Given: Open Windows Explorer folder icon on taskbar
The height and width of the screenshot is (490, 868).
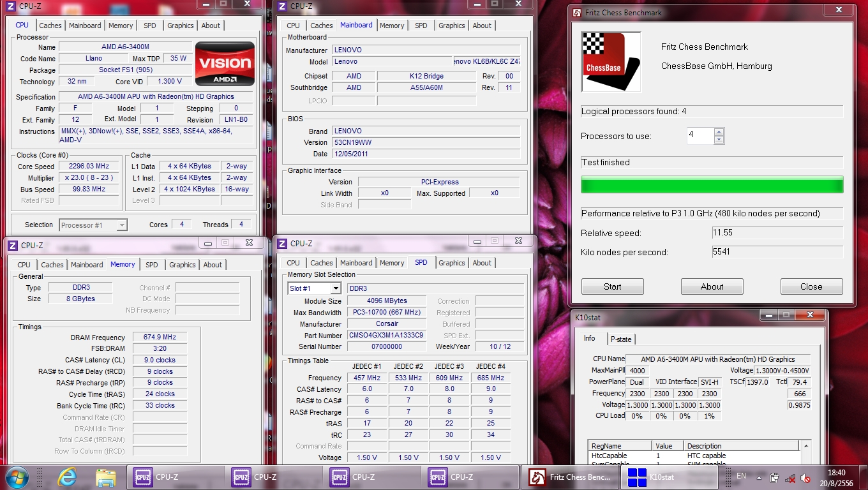Looking at the screenshot, I should point(105,477).
